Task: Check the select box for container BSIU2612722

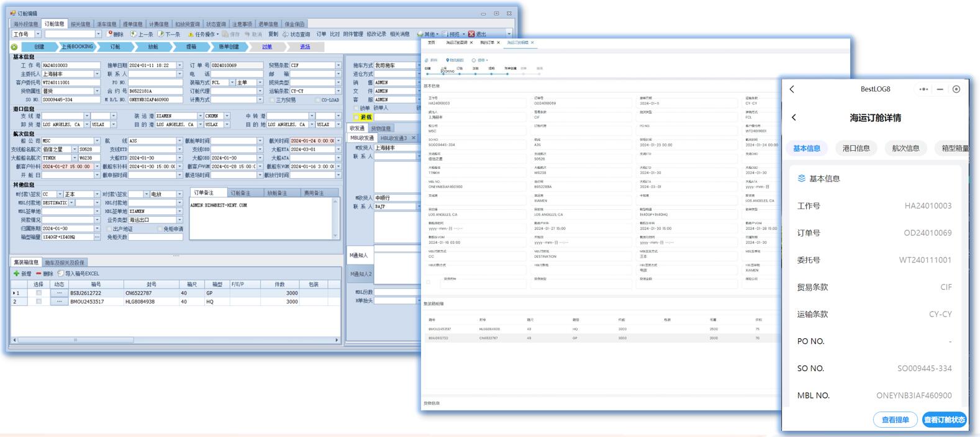Action: pos(39,293)
